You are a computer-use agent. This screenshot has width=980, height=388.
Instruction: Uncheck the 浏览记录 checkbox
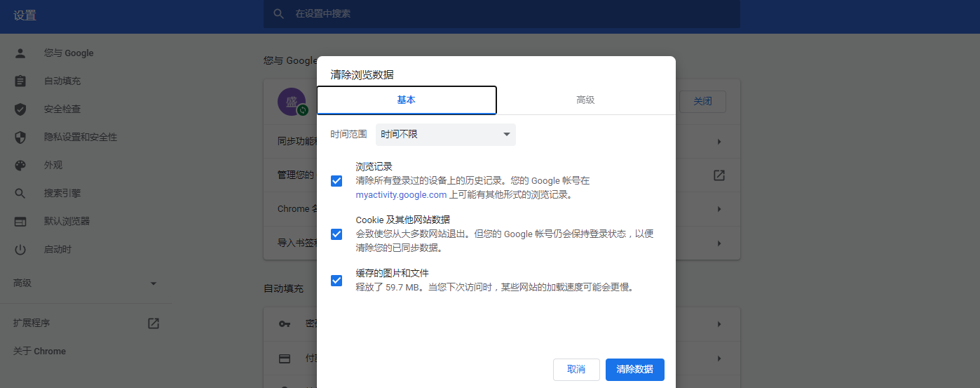click(336, 181)
